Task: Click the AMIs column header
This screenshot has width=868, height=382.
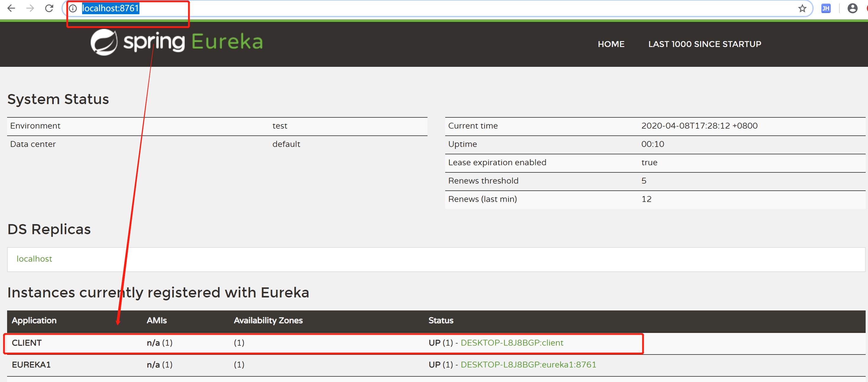Action: tap(157, 320)
